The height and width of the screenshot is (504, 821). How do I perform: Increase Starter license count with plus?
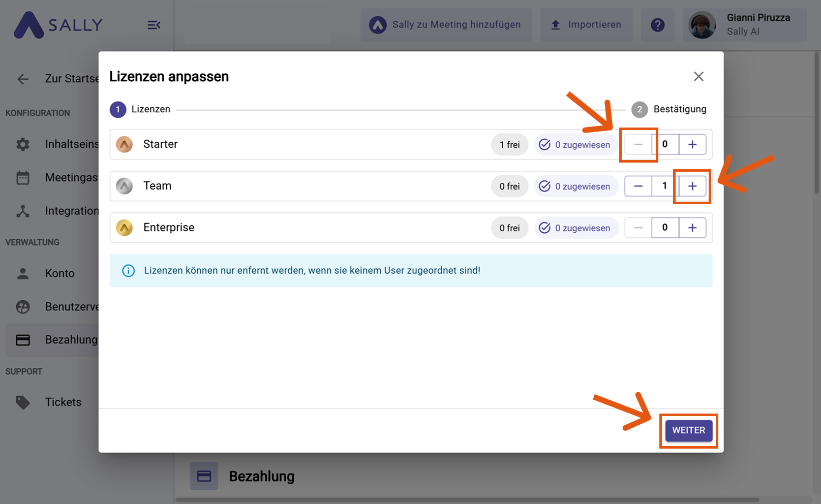click(692, 144)
